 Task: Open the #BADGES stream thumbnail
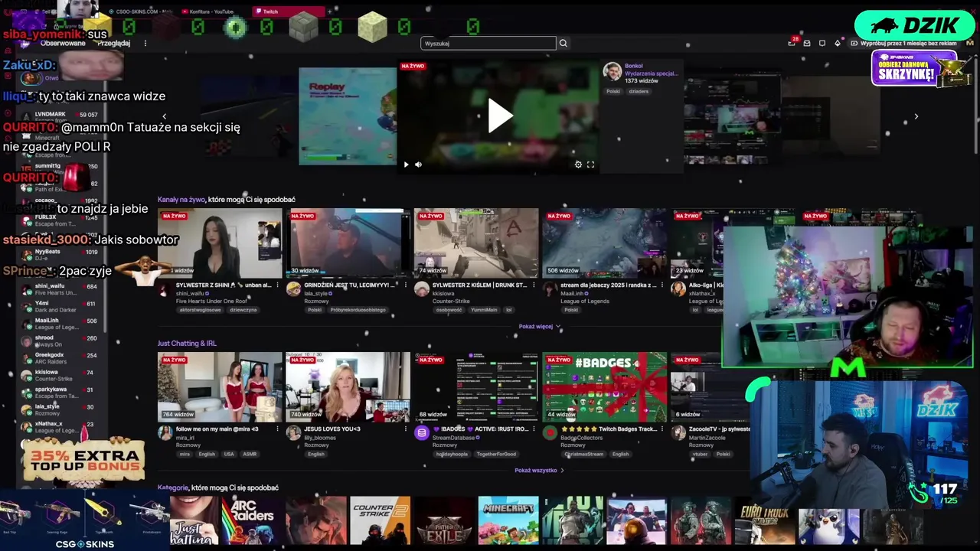pyautogui.click(x=605, y=387)
